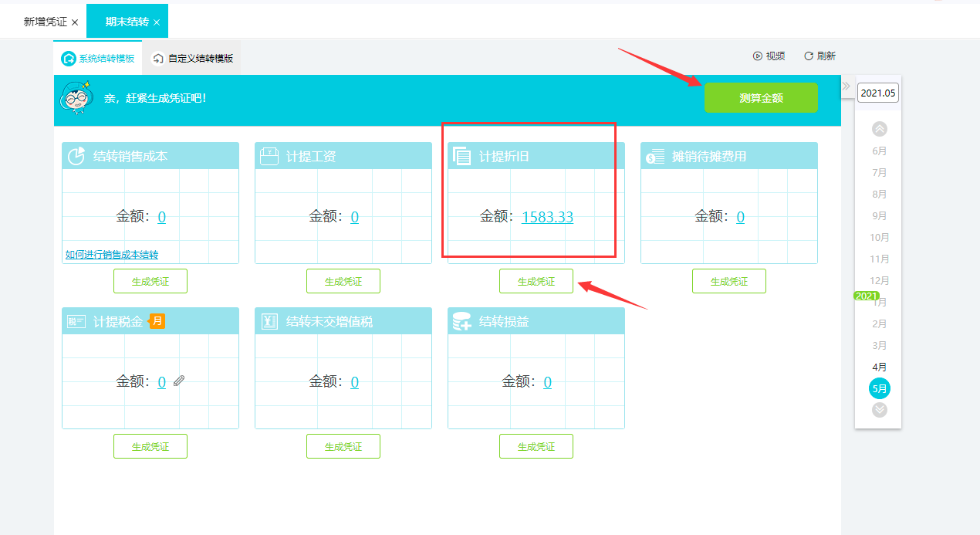The image size is (980, 535).
Task: Click the scroll-down chevron in month panel
Action: point(879,410)
